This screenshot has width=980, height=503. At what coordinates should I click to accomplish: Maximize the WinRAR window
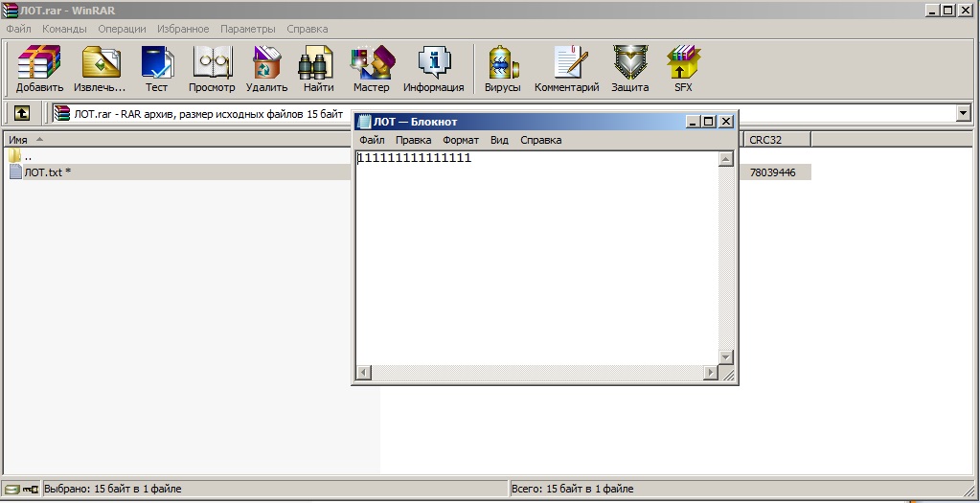click(x=948, y=10)
